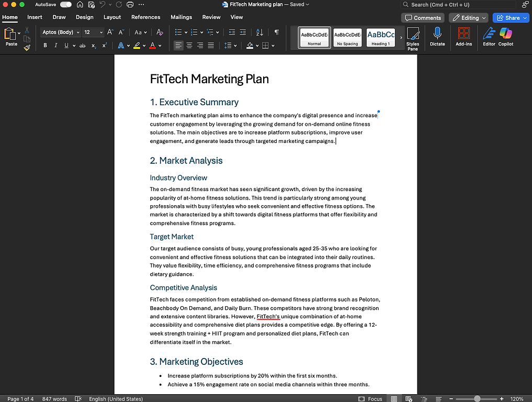532x402 pixels.
Task: Center align text
Action: tap(189, 45)
